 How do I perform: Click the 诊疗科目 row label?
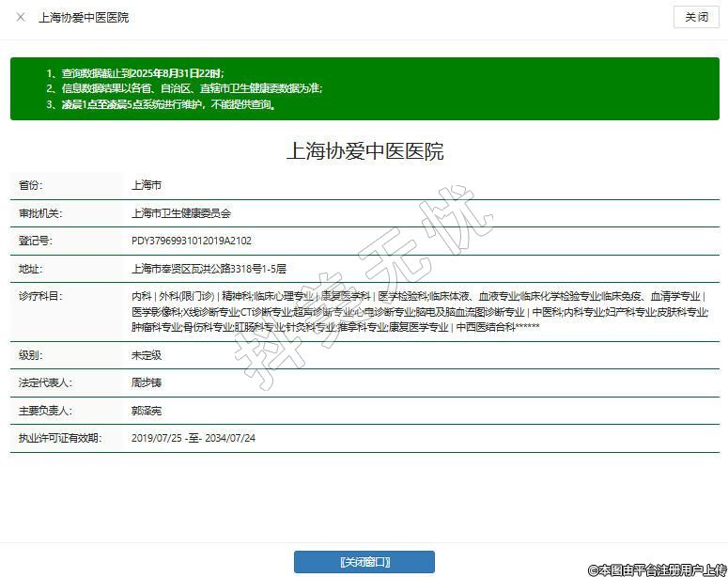click(39, 296)
